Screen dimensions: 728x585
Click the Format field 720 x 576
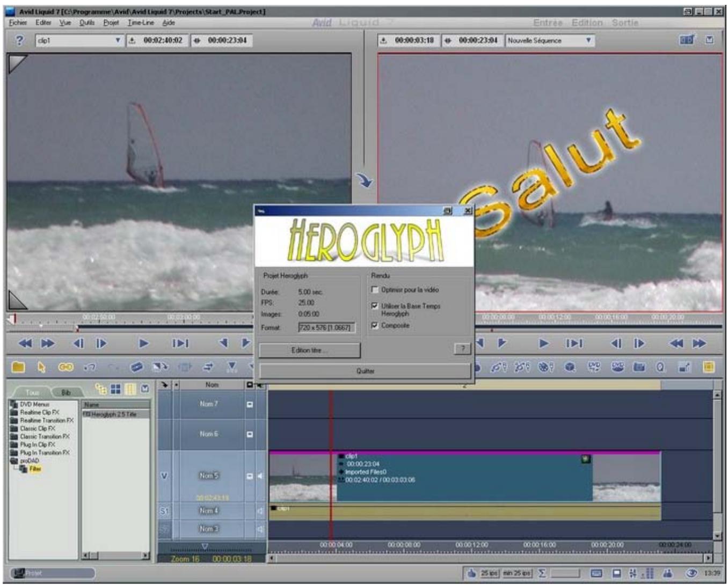click(x=326, y=327)
